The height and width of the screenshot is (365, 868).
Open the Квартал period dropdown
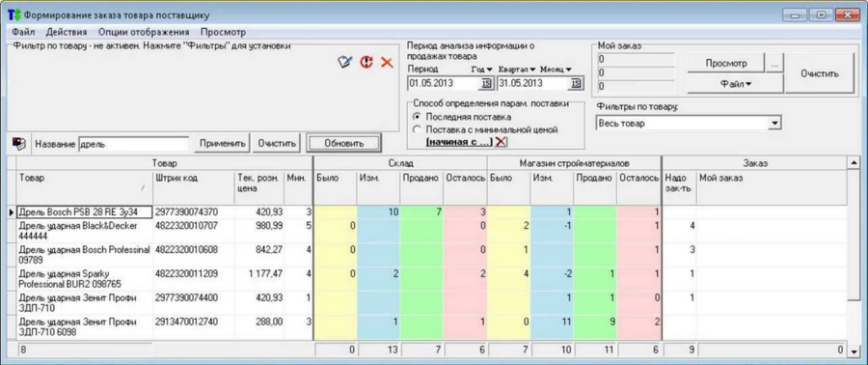pyautogui.click(x=517, y=70)
